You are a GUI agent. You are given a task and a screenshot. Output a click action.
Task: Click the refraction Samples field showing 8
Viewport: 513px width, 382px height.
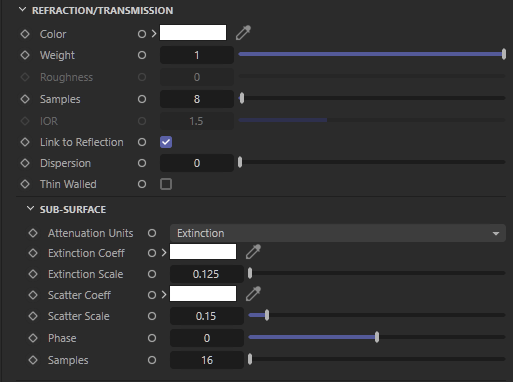[x=197, y=99]
